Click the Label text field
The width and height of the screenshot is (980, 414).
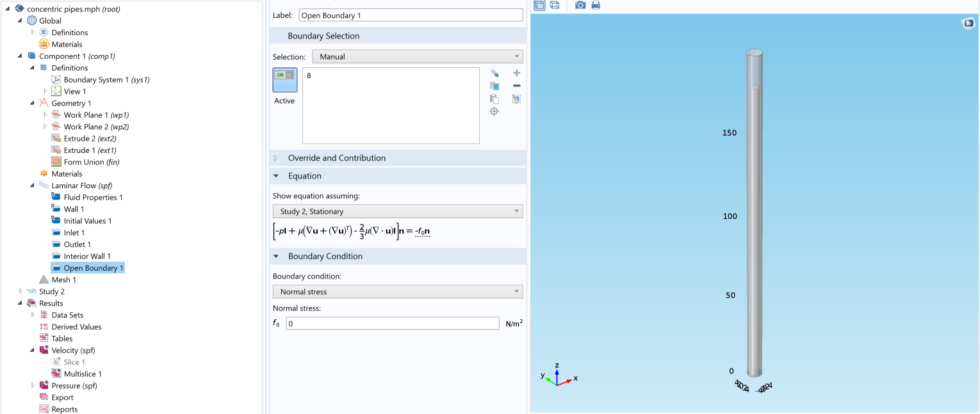point(410,15)
